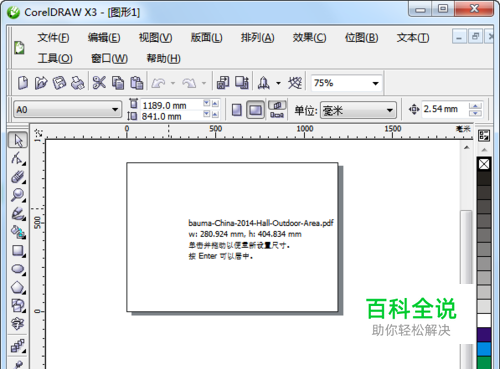Click the Save icon in toolbar
This screenshot has height=369, width=500.
(59, 83)
